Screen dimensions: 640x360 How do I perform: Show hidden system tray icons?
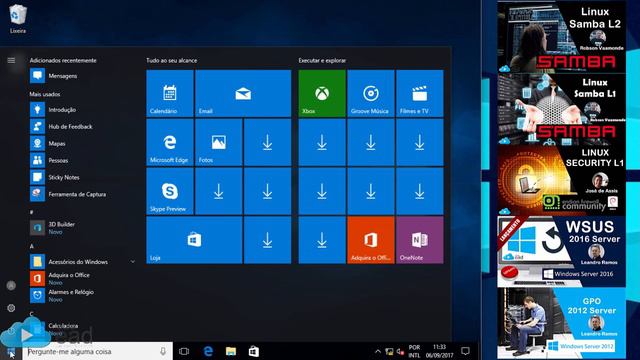click(378, 351)
